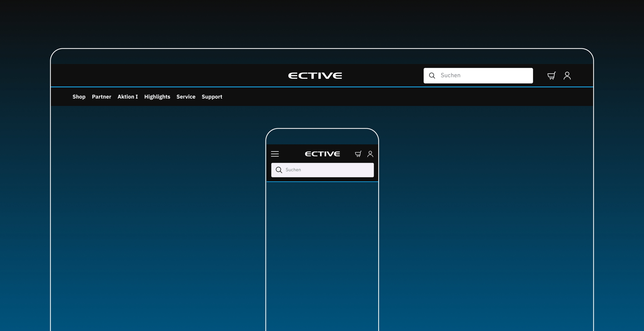Click the ECTIVE logo in mobile view
This screenshot has width=644, height=331.
322,154
